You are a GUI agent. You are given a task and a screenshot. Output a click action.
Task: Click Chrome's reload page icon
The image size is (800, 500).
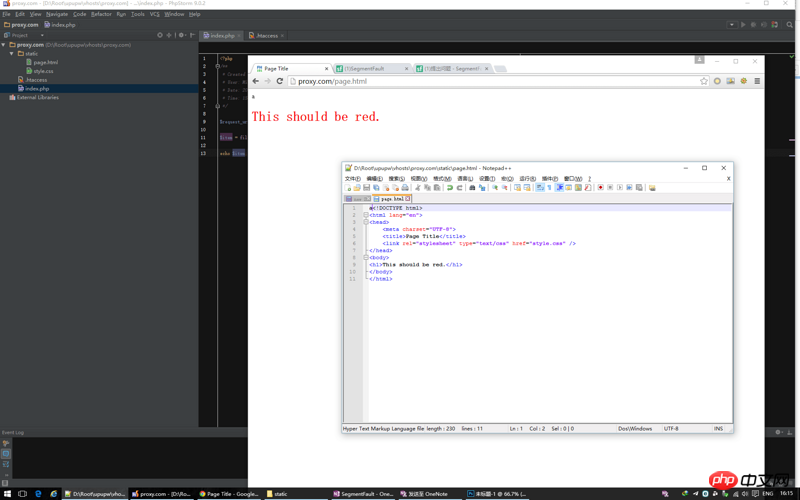point(280,81)
